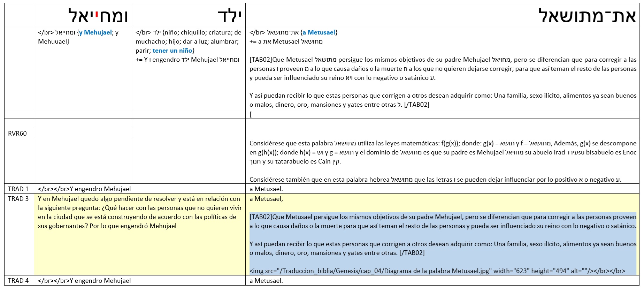Select the 'RVR60' row label cell
Image resolution: width=644 pixels, height=288 pixels.
tap(17, 133)
